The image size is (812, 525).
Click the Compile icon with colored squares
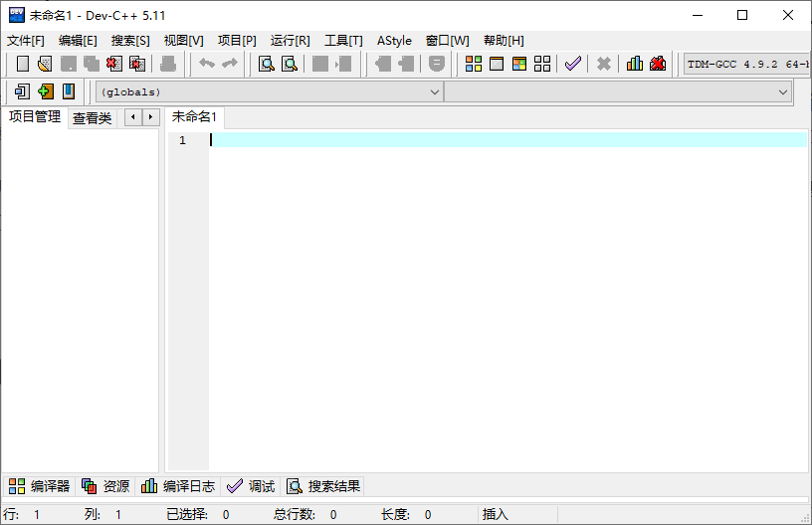(x=474, y=64)
